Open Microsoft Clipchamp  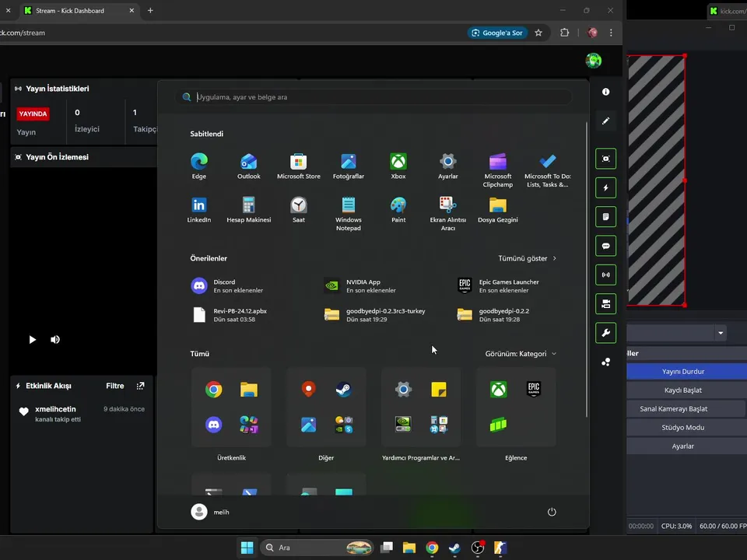[498, 170]
